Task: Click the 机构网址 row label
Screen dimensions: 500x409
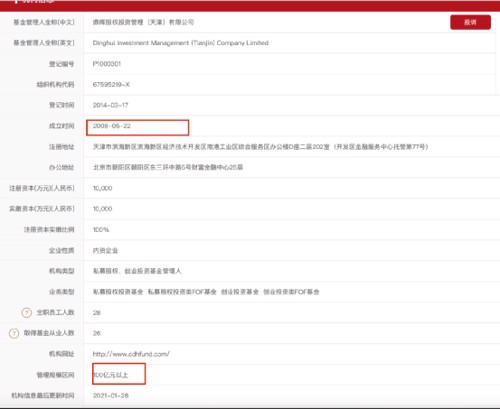Action: pyautogui.click(x=62, y=354)
